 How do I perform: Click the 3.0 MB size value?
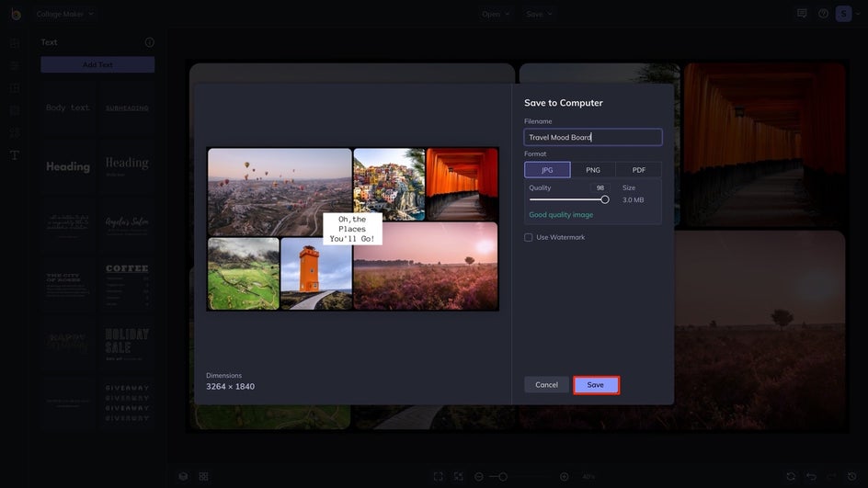coord(633,199)
